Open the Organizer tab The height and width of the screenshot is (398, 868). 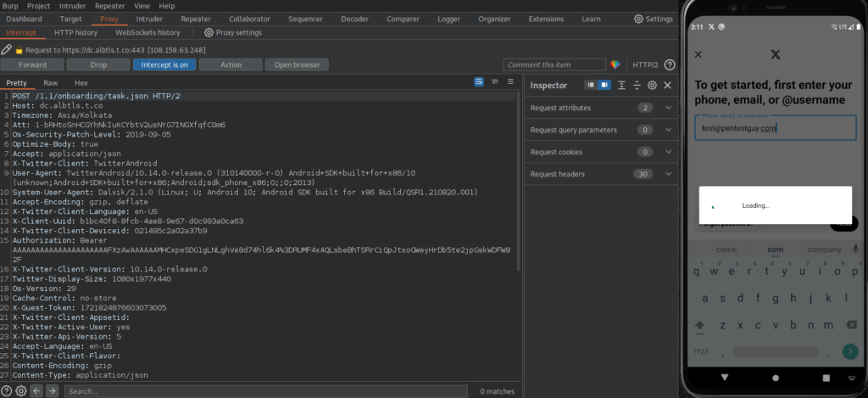click(494, 19)
